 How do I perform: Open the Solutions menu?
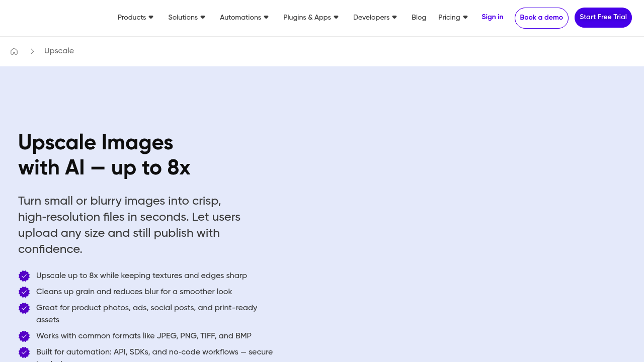tap(183, 18)
